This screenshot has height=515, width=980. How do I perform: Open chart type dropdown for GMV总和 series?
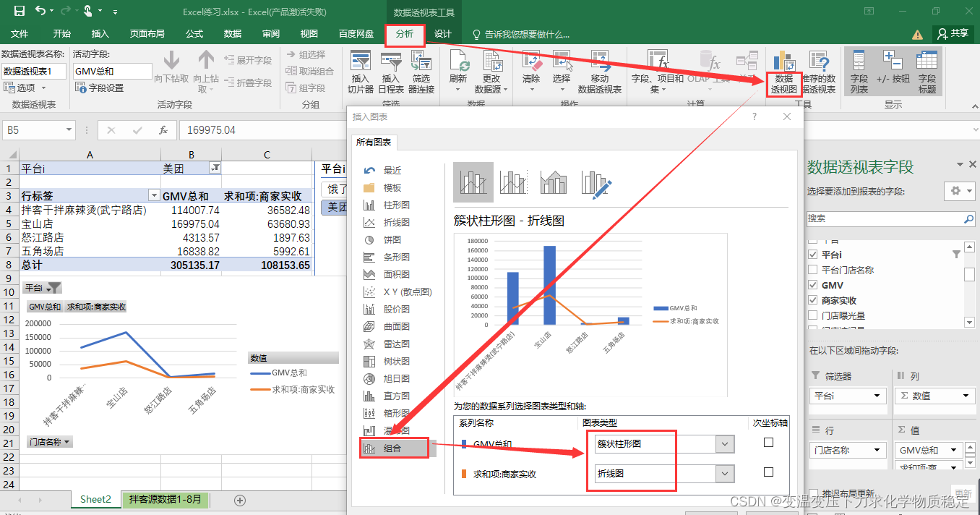pos(725,443)
